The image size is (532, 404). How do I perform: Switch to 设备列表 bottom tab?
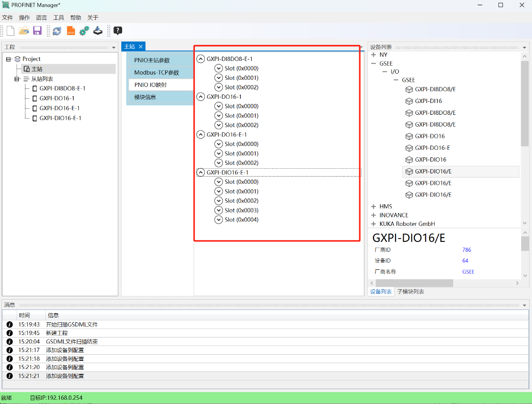click(x=380, y=292)
